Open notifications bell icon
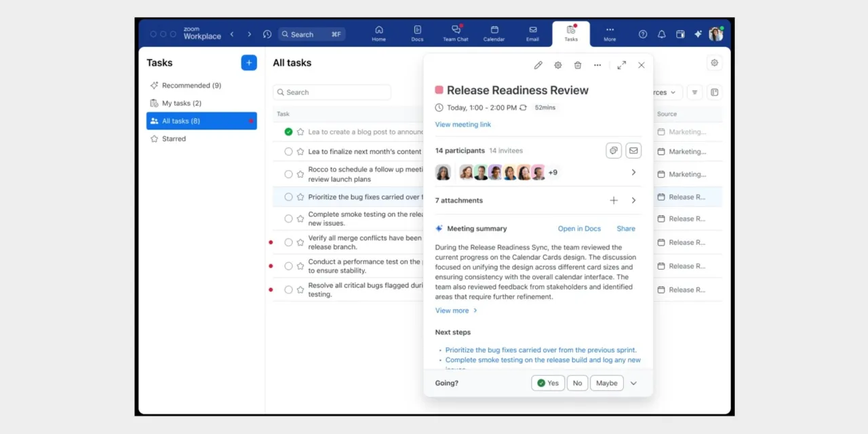The width and height of the screenshot is (868, 434). click(662, 34)
